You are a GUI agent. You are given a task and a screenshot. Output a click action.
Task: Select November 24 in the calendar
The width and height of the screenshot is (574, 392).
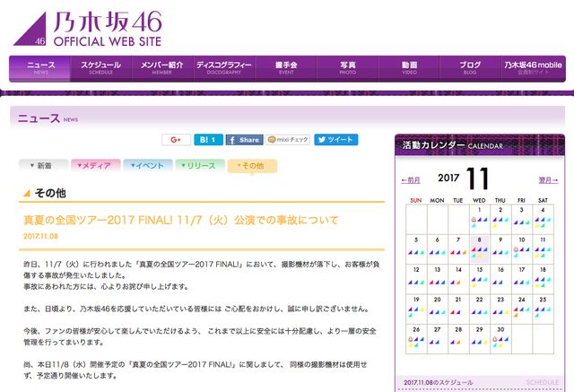pyautogui.click(x=522, y=309)
